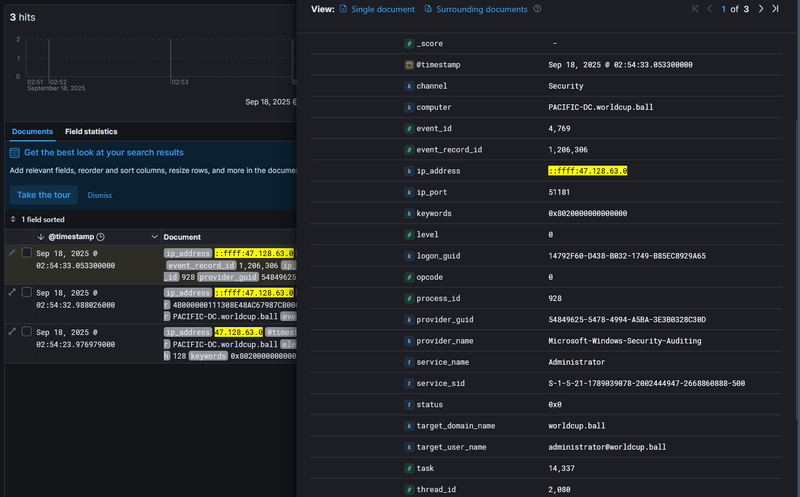Toggle sort direction arrow on @timestamp column

39,237
